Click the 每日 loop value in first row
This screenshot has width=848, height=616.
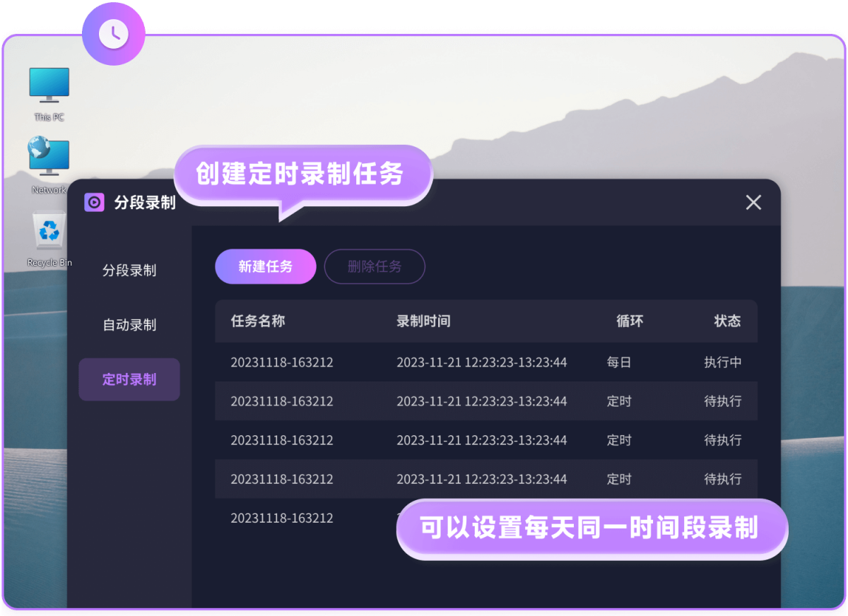tap(619, 362)
